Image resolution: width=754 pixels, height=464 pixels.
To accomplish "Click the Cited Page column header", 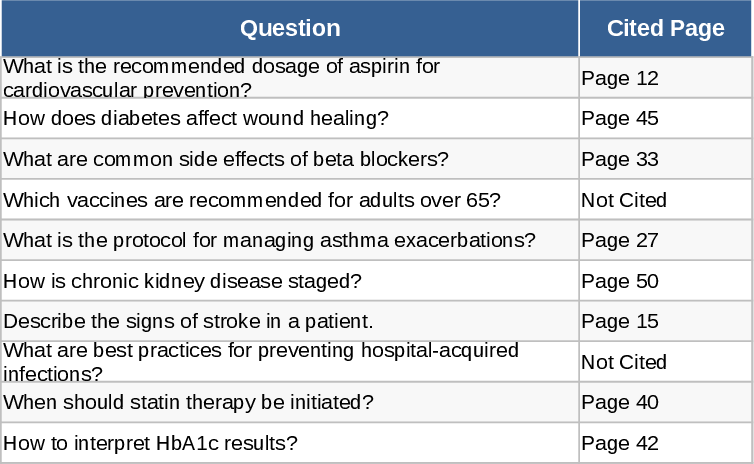I will 665,28.
